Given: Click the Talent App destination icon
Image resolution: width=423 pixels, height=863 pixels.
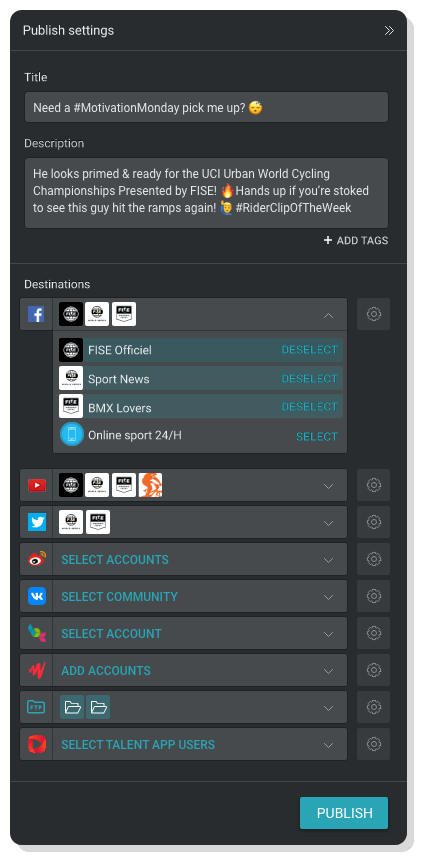Looking at the screenshot, I should (x=37, y=744).
